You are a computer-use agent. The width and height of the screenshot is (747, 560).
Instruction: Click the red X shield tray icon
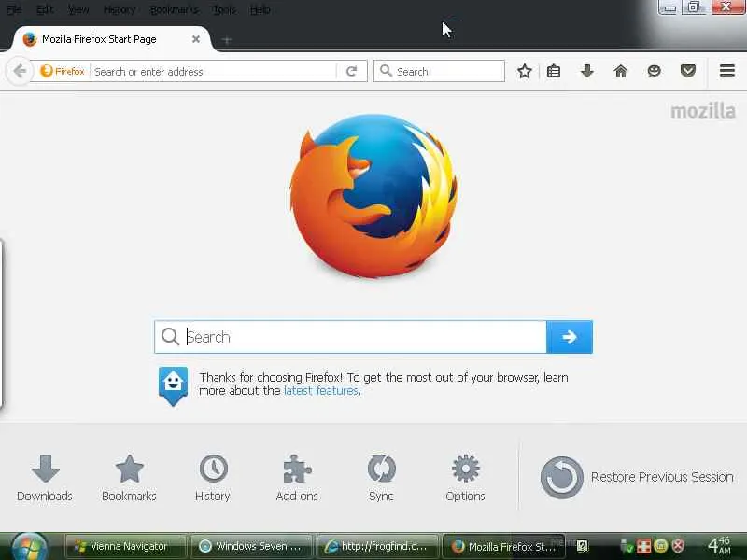tap(679, 546)
